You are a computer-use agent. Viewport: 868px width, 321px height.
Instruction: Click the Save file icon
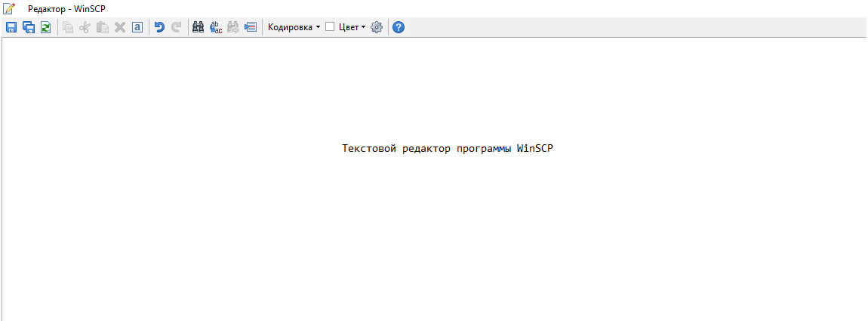(x=11, y=27)
